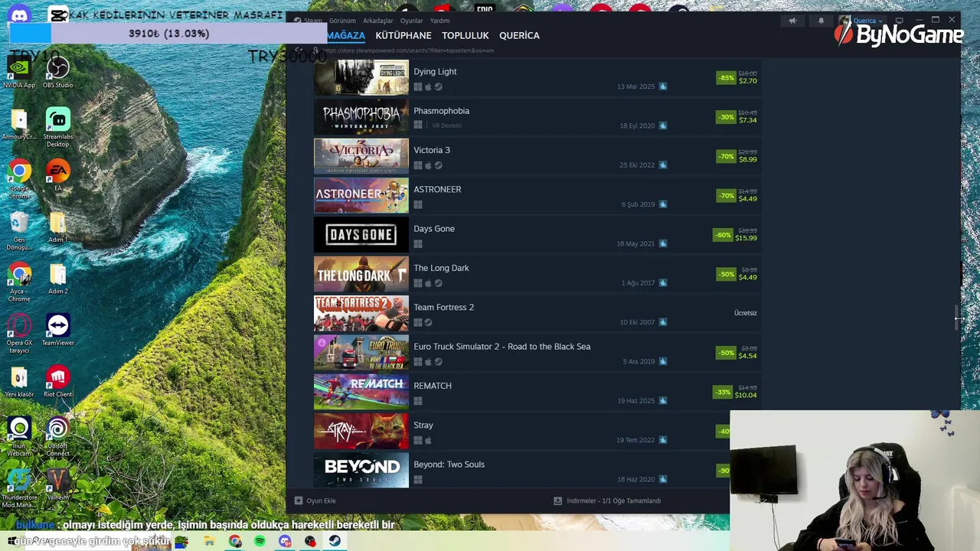Viewport: 980px width, 551px height.
Task: Click the VR Destekli label under Phasmophobia
Action: click(446, 126)
